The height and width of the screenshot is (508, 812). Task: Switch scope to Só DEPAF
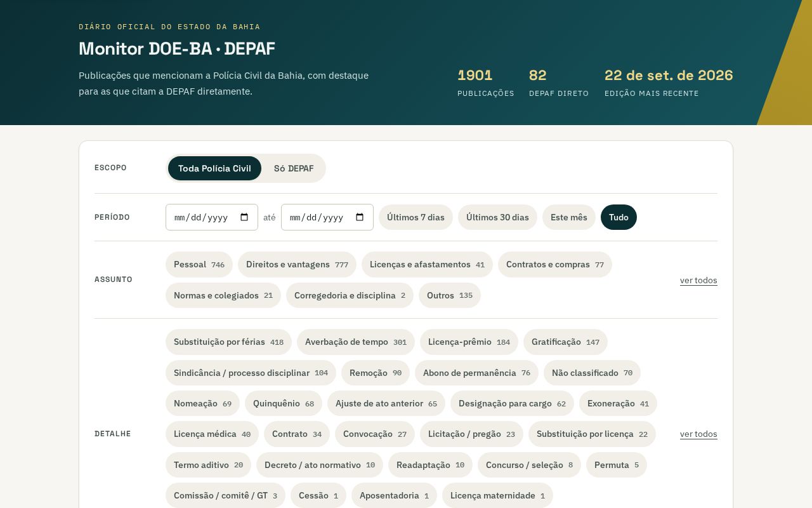(x=294, y=168)
